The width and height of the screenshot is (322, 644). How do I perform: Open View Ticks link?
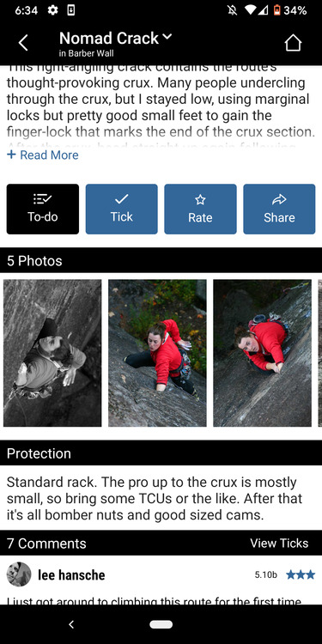(x=279, y=543)
